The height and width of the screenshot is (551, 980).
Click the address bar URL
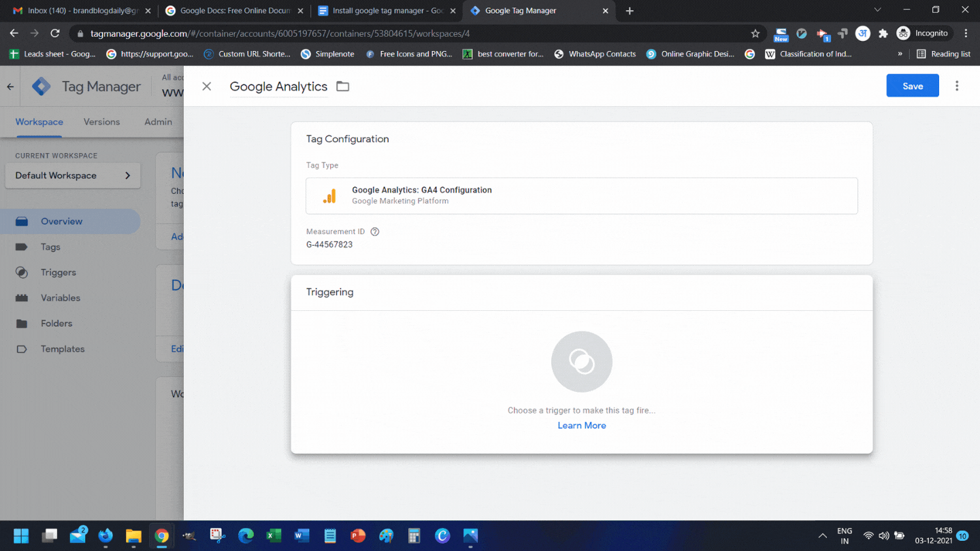[x=280, y=33]
